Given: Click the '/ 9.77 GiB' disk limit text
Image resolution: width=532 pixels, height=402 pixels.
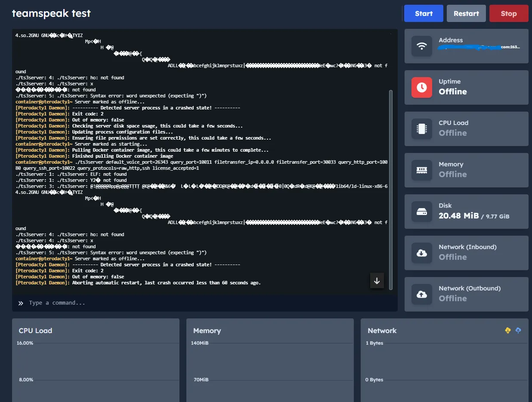Looking at the screenshot, I should [495, 216].
